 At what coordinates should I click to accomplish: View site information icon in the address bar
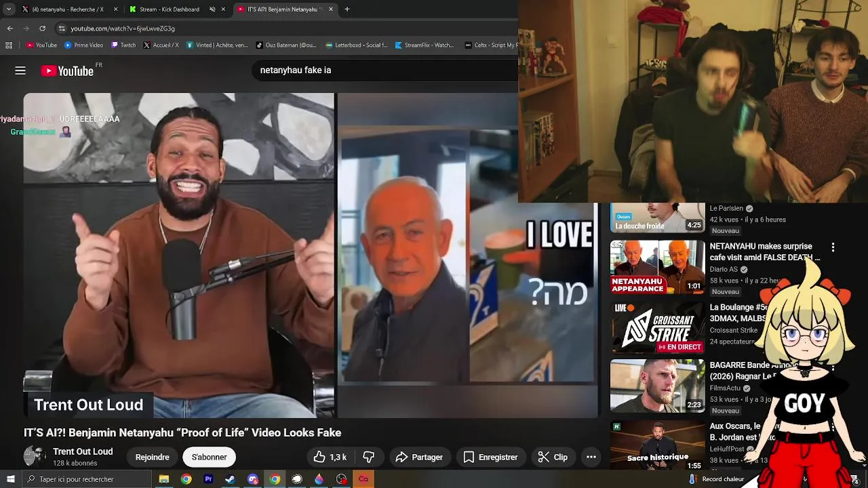click(x=62, y=28)
